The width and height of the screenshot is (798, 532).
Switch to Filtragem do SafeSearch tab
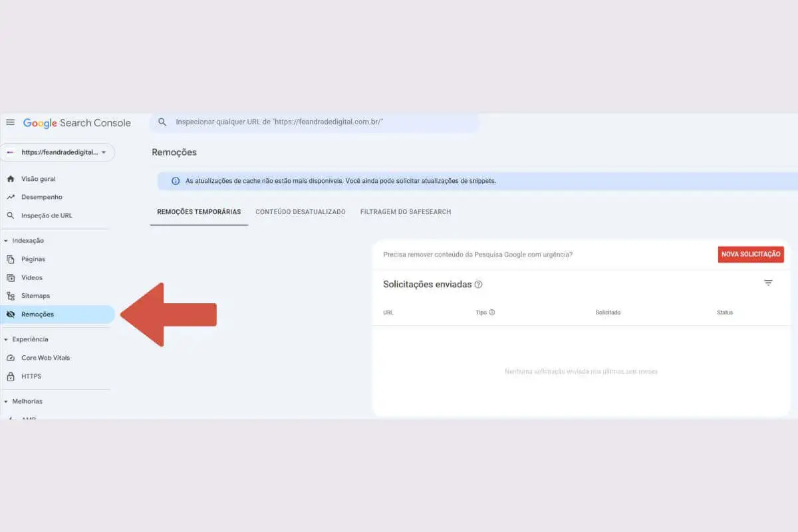(x=406, y=211)
